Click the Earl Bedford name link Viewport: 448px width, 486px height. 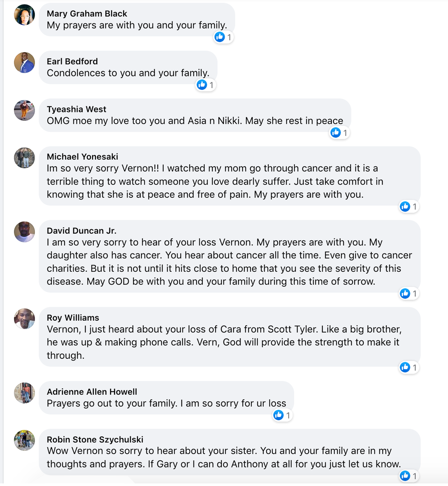(72, 61)
